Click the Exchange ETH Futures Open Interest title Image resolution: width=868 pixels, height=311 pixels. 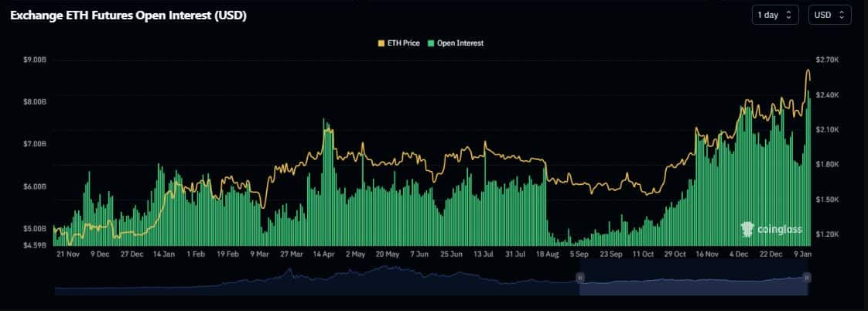pos(128,15)
